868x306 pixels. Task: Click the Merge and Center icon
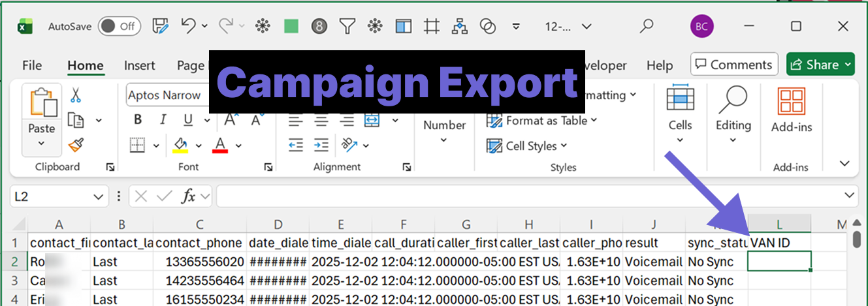[372, 120]
